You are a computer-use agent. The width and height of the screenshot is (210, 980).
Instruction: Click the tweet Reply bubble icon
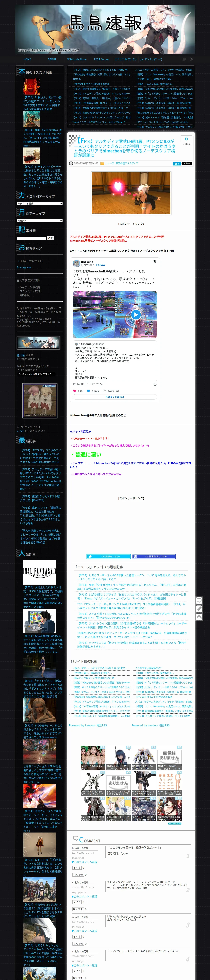pyautogui.click(x=88, y=391)
